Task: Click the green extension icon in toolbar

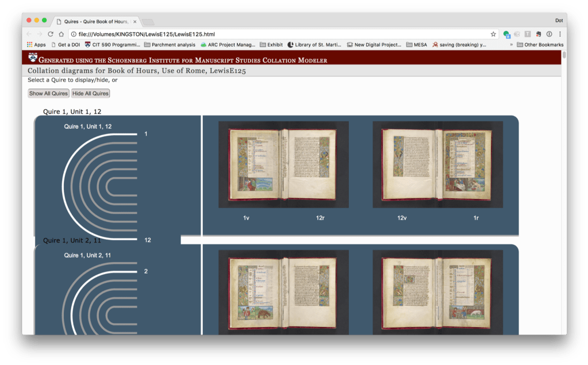Action: click(x=506, y=34)
